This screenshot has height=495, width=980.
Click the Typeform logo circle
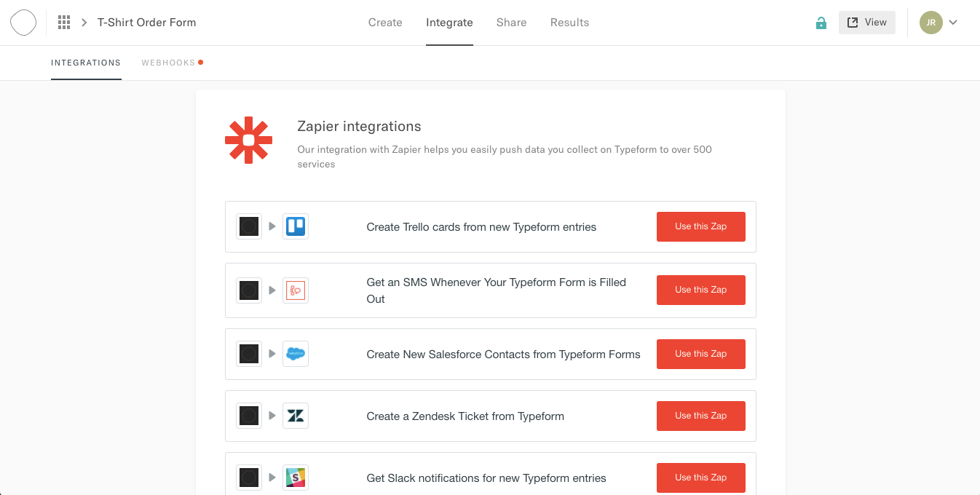(23, 23)
